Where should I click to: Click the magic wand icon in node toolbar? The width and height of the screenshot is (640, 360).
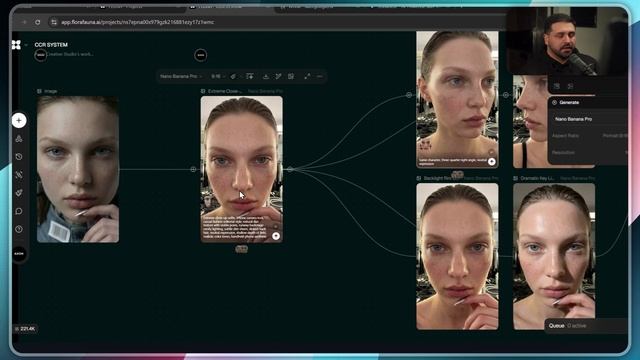click(x=278, y=76)
